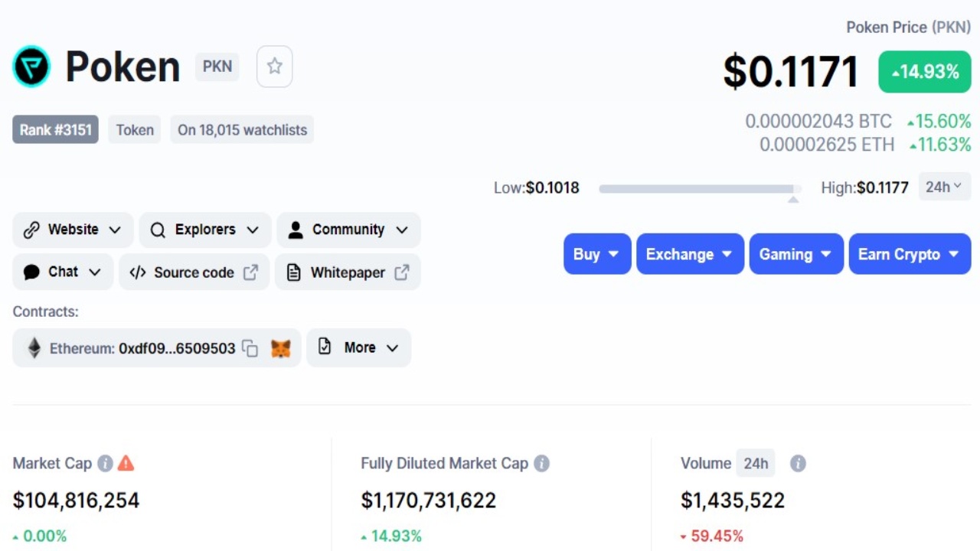Viewport: 980px width, 551px height.
Task: Click the 15.60% BTC change
Action: click(939, 121)
